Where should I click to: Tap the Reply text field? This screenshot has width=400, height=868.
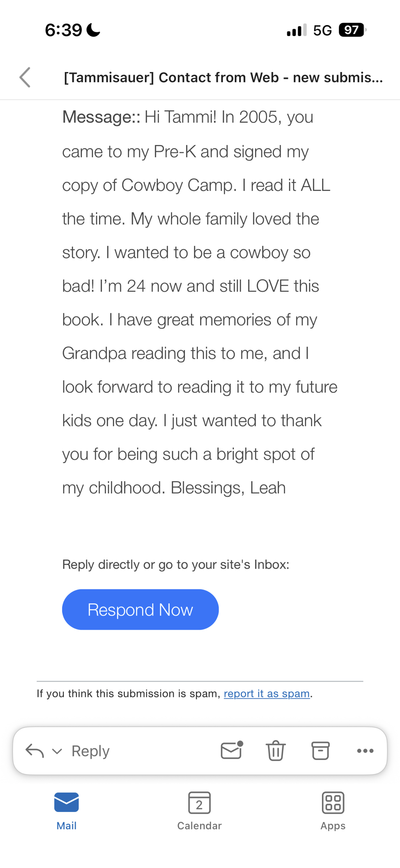91,751
